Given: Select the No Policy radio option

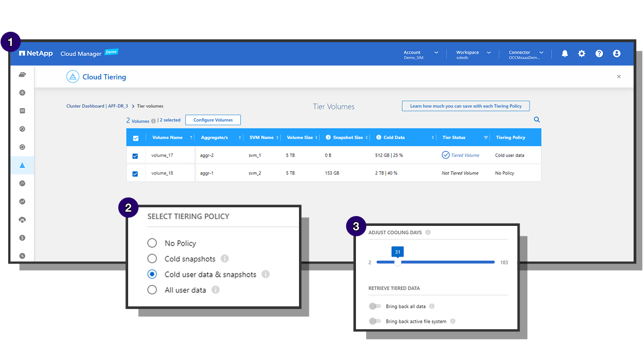Looking at the screenshot, I should click(x=152, y=243).
